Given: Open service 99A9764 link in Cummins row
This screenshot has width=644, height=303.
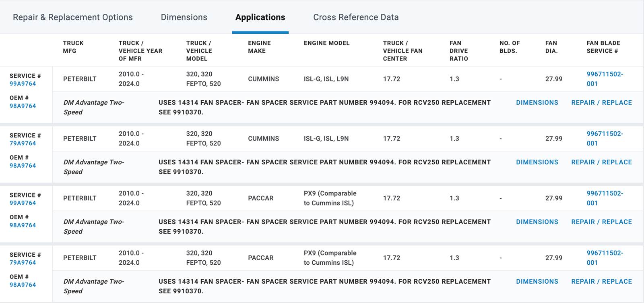Looking at the screenshot, I should pos(23,84).
